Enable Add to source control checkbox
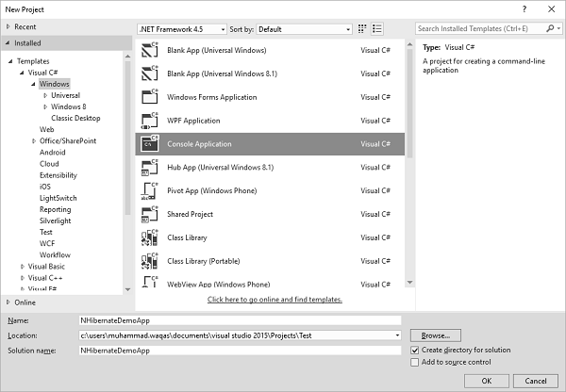The width and height of the screenshot is (566, 392). (415, 362)
